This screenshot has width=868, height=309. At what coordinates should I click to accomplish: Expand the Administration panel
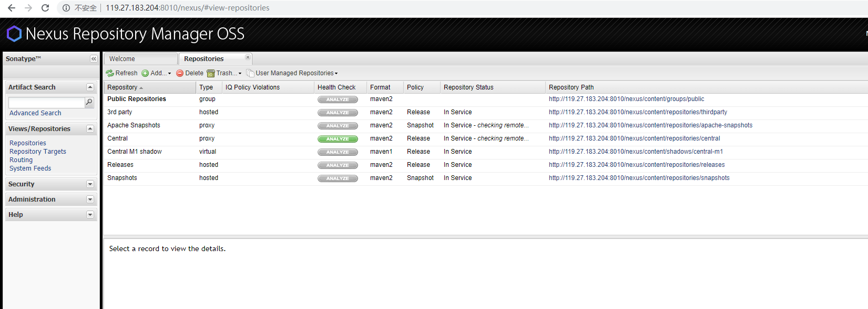(90, 200)
